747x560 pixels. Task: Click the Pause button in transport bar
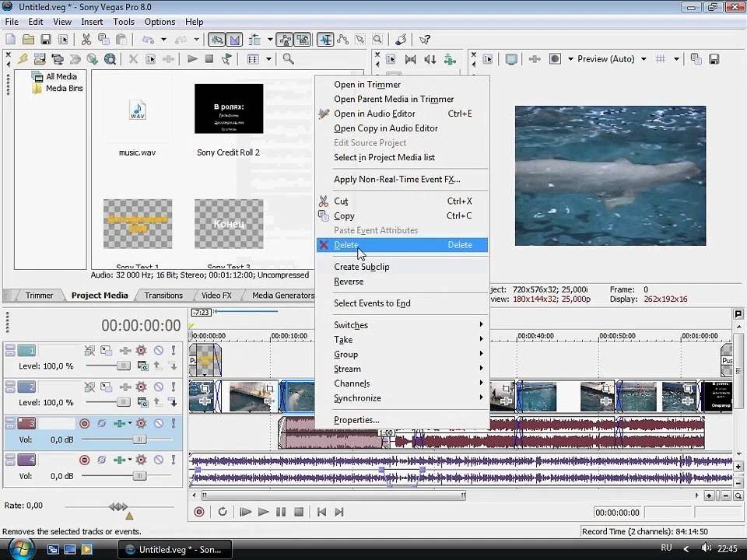pos(281,512)
